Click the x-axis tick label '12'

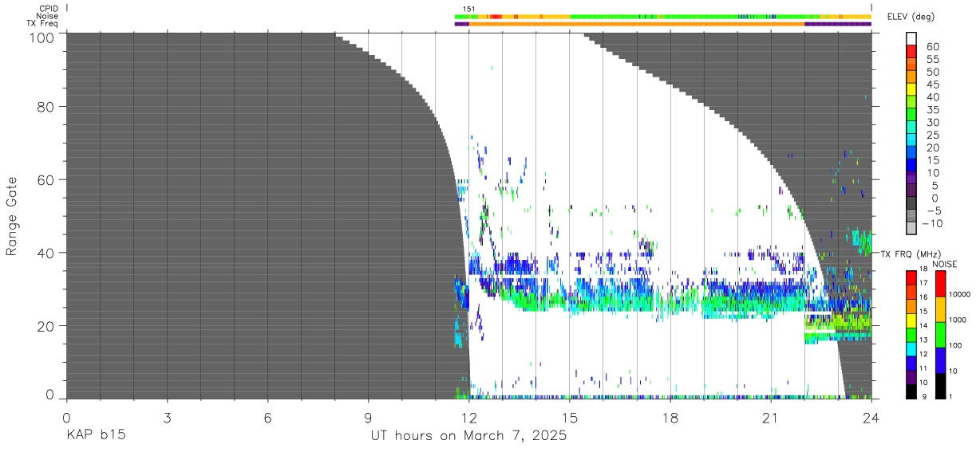pos(469,418)
